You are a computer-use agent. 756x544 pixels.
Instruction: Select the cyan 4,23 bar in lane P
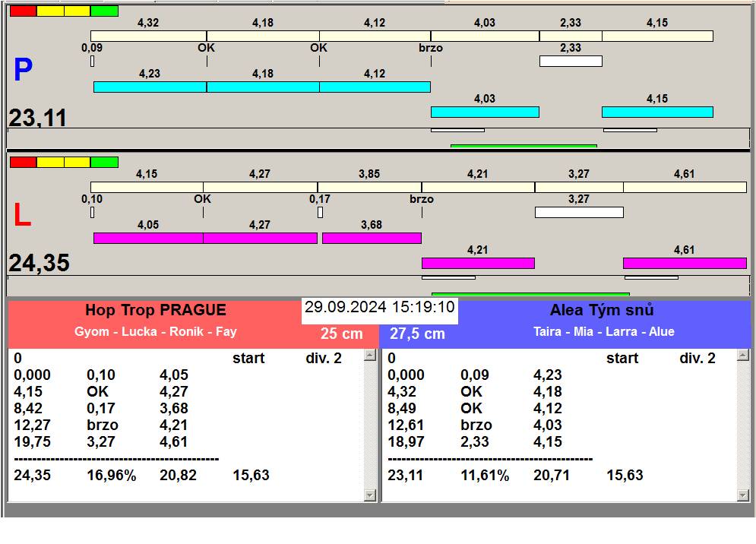tap(150, 87)
